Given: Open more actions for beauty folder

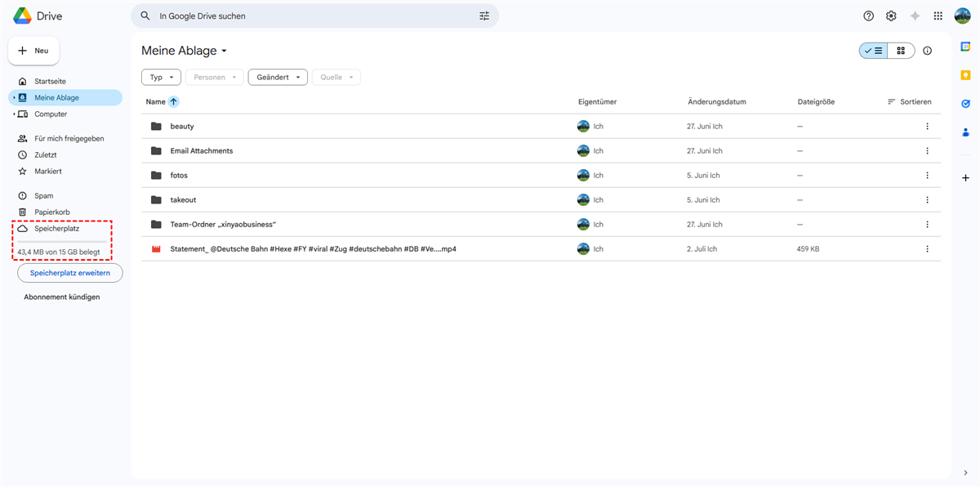Looking at the screenshot, I should click(x=927, y=127).
